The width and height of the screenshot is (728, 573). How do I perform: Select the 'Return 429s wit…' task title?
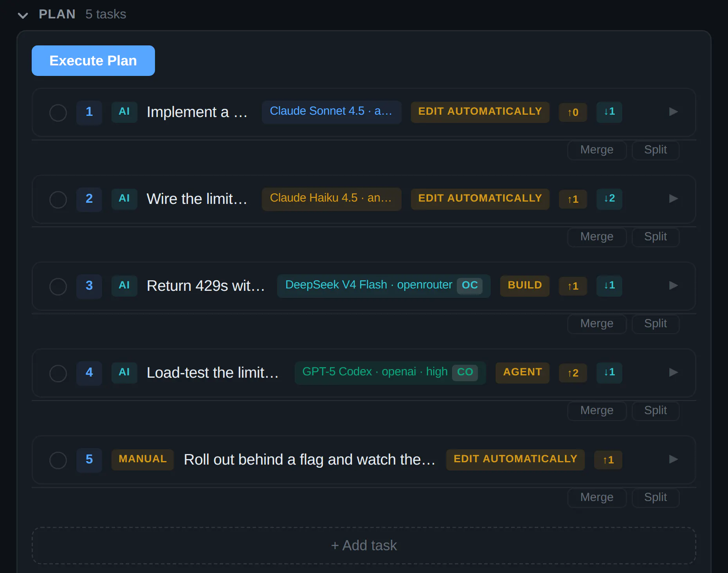click(x=206, y=286)
